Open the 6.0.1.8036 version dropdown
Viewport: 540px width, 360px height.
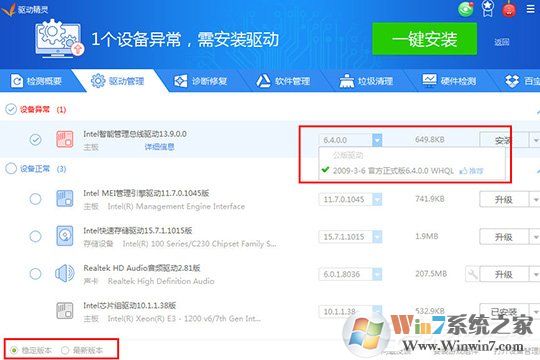click(x=377, y=274)
